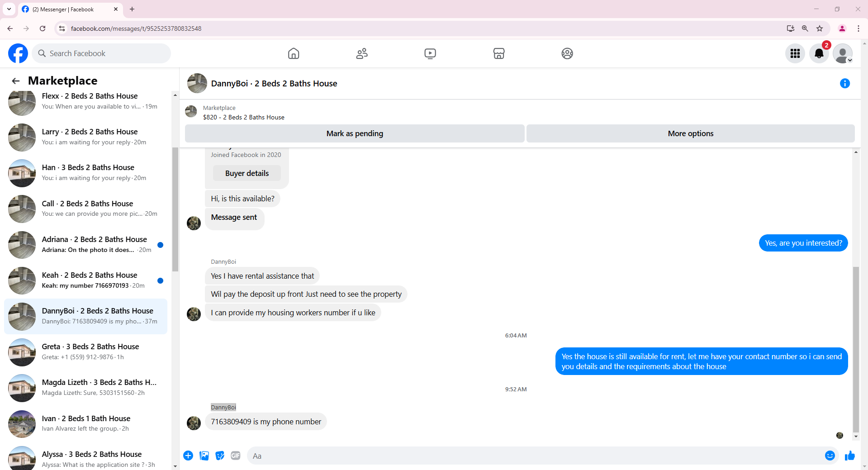
Task: Send a thumbs-up like
Action: tap(850, 456)
